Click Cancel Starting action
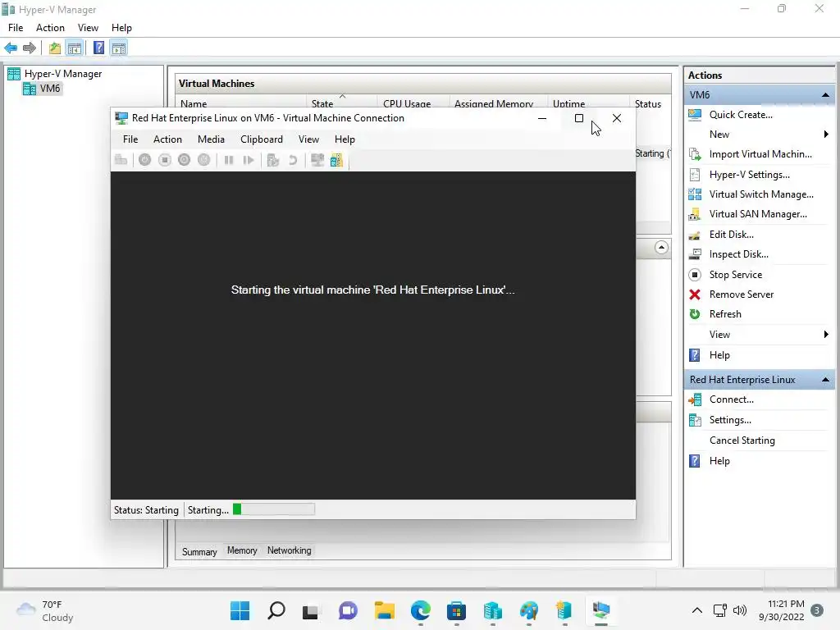This screenshot has width=840, height=630. point(742,441)
